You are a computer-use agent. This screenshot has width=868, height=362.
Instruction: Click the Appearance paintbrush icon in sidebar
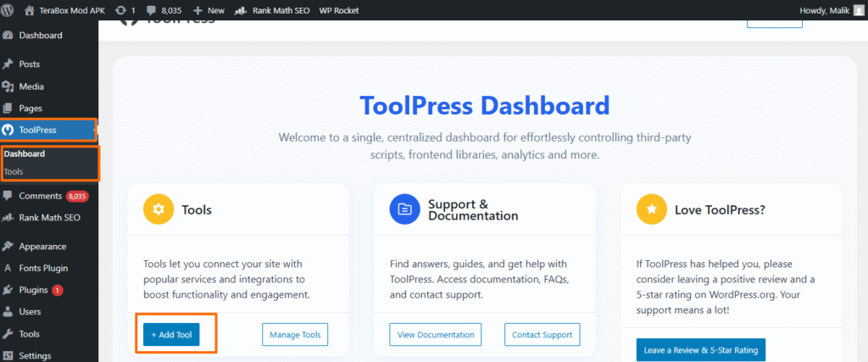pos(8,247)
